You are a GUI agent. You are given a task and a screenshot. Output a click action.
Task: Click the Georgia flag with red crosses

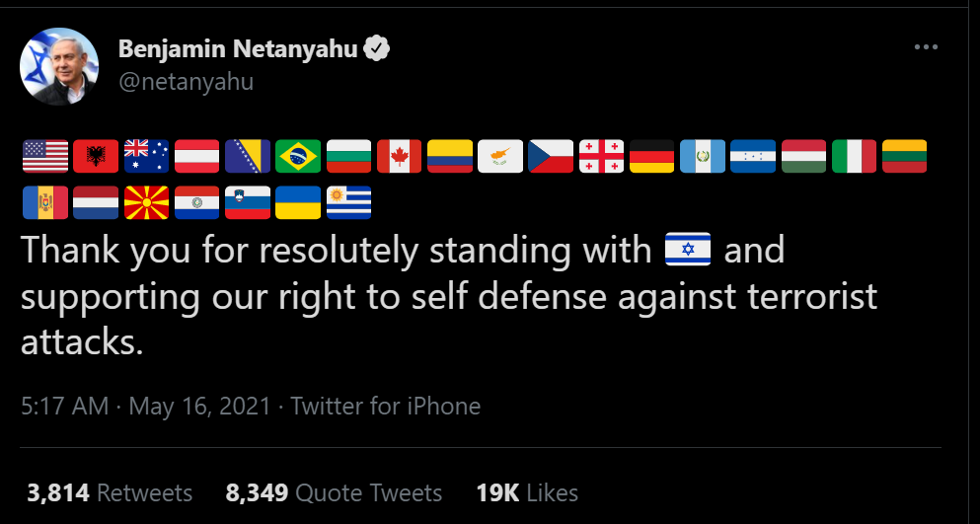601,156
